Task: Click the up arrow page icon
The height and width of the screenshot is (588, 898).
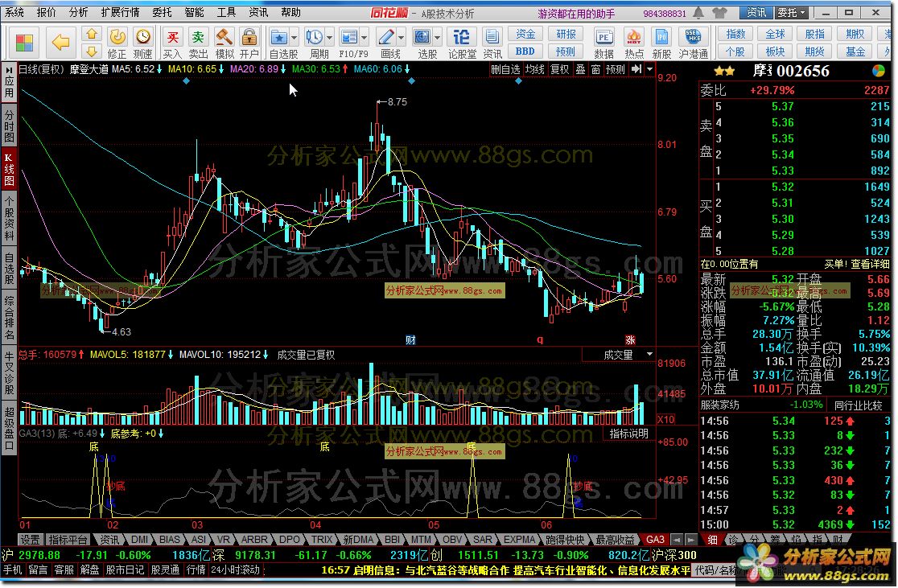Action: tap(92, 35)
